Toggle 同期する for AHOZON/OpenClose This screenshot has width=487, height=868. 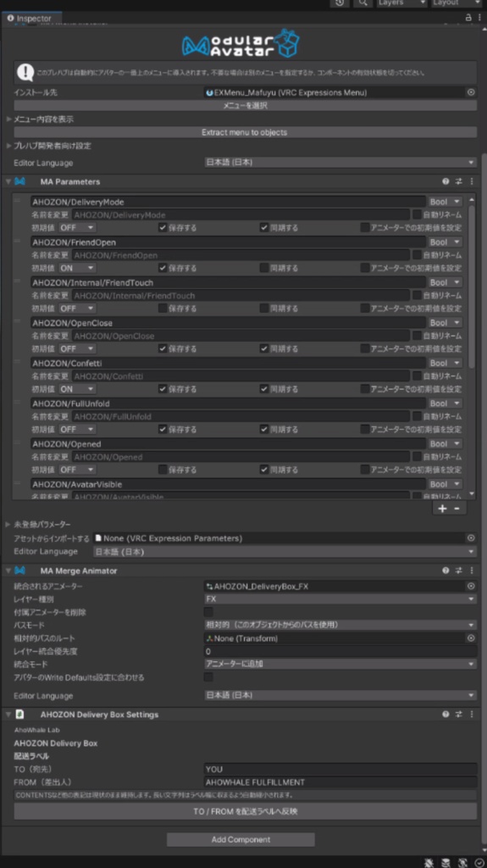click(264, 348)
